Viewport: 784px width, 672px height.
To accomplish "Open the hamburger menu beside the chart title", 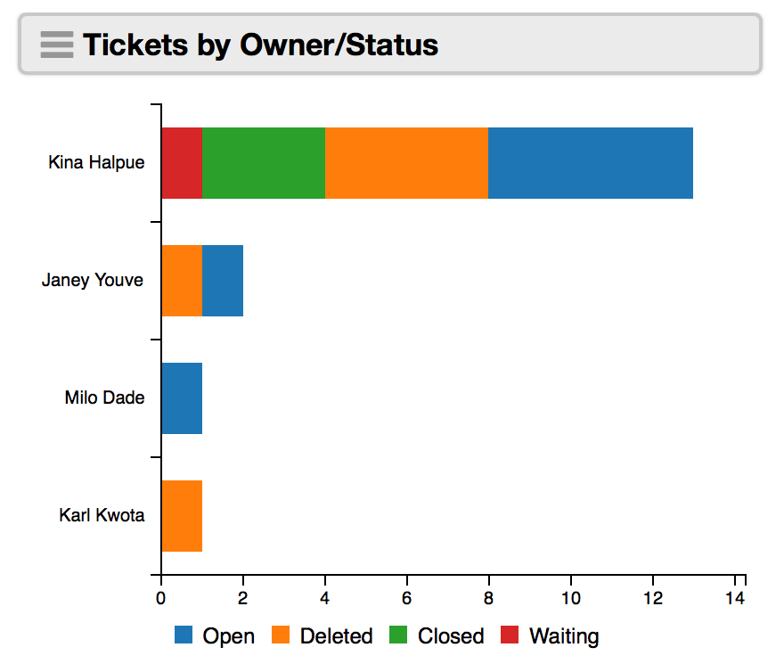I will pyautogui.click(x=56, y=45).
